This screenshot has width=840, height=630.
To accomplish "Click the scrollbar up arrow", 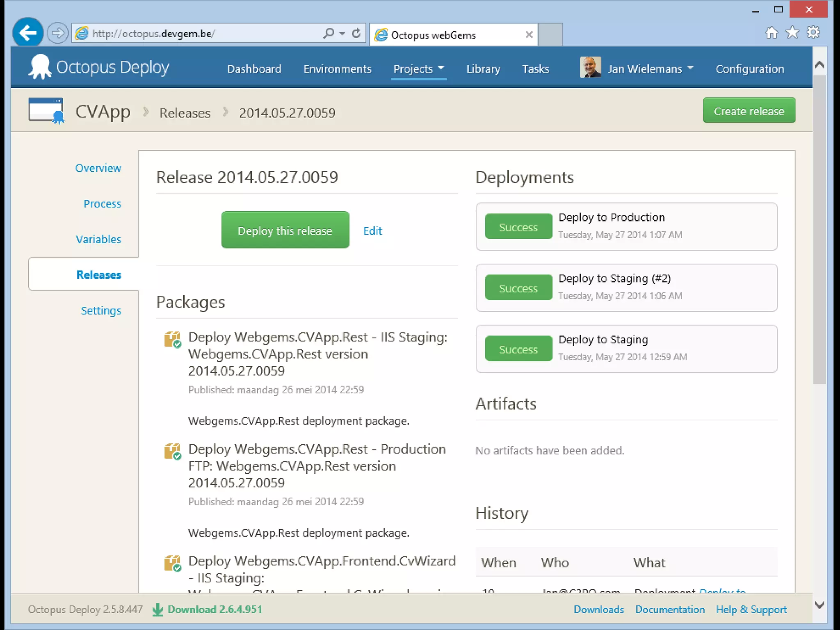I will [x=819, y=65].
